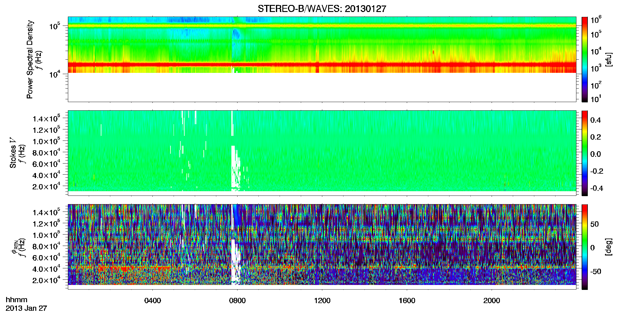Select the "1200" time tick label
Screen dimensions: 644x332
click(322, 301)
